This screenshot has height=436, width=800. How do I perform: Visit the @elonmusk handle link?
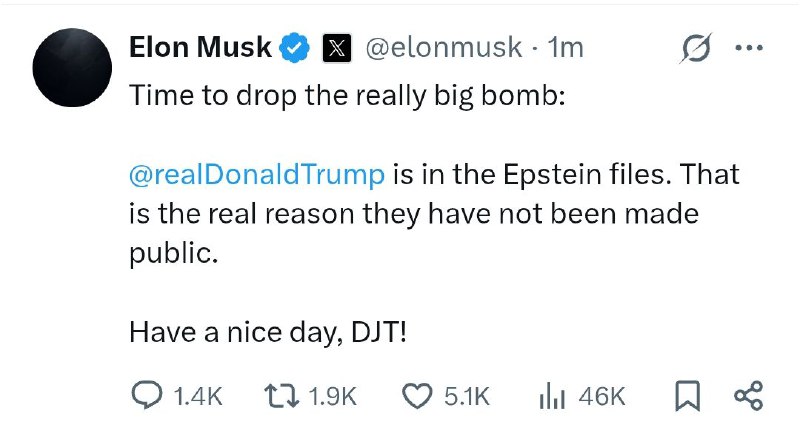pos(443,48)
